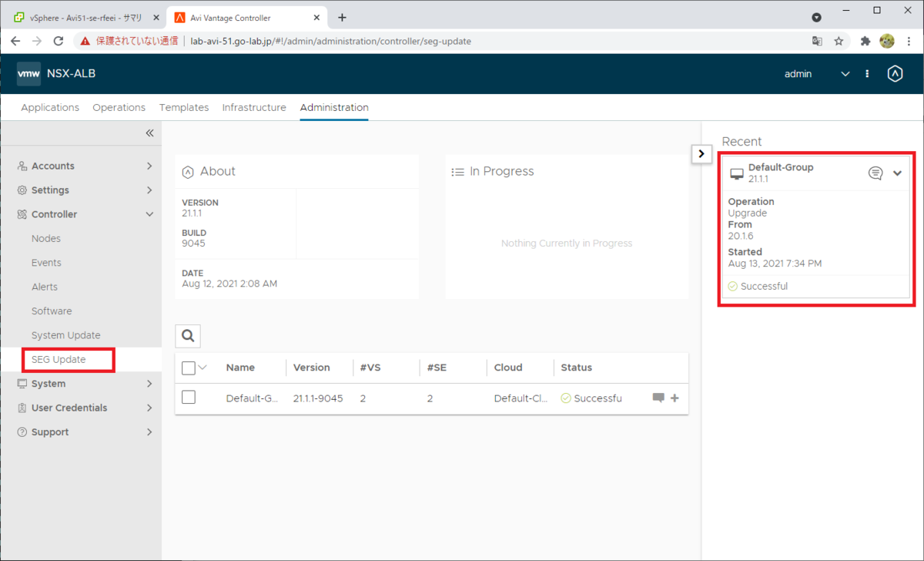Open the select-all dropdown arrow
The image size is (924, 561).
pos(203,368)
